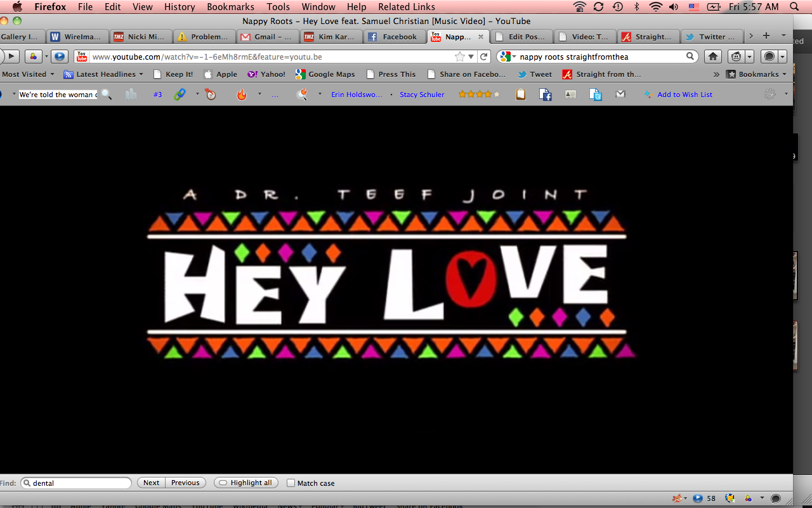
Task: Reload the current YouTube page
Action: pos(484,57)
